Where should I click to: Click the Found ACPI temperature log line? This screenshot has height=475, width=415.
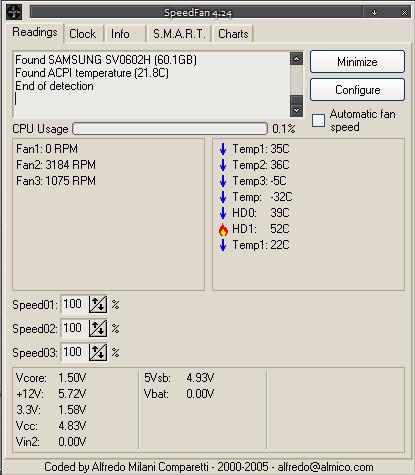pos(92,73)
